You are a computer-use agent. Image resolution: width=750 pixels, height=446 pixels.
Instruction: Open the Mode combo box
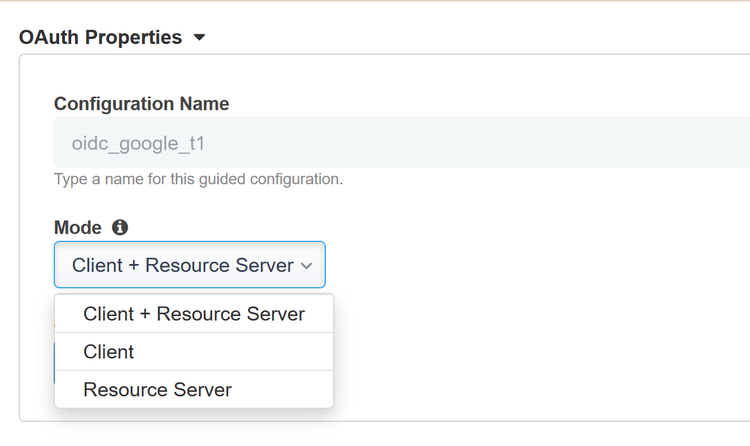[189, 265]
